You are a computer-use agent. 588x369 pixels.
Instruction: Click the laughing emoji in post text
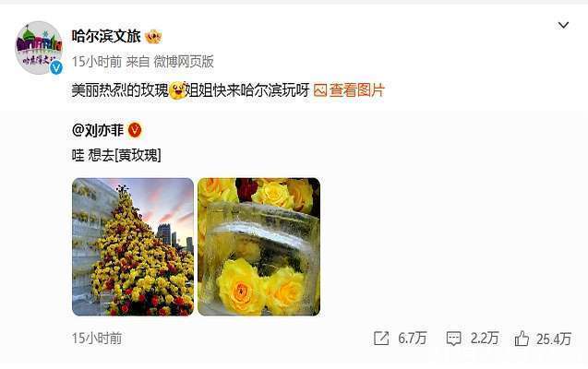177,90
